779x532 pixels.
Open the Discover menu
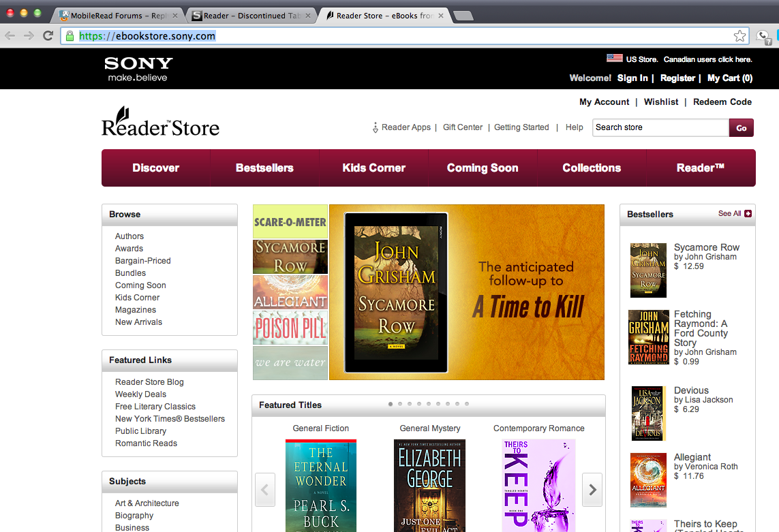(155, 168)
